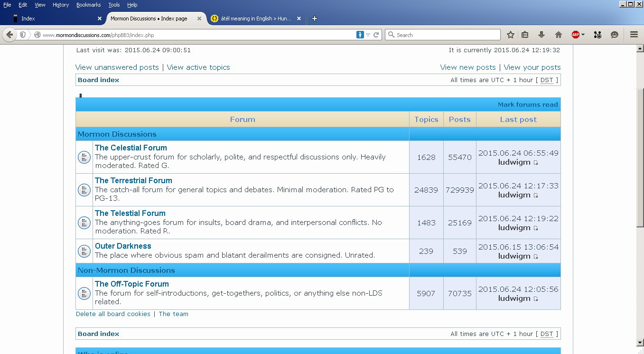
Task: Click the Non-Mormon Discussions category header
Action: point(126,270)
